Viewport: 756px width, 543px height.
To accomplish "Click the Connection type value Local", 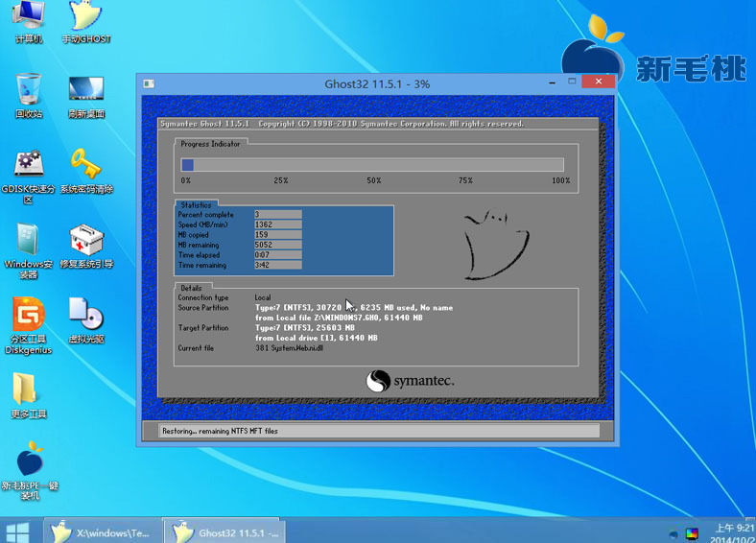I will click(263, 297).
